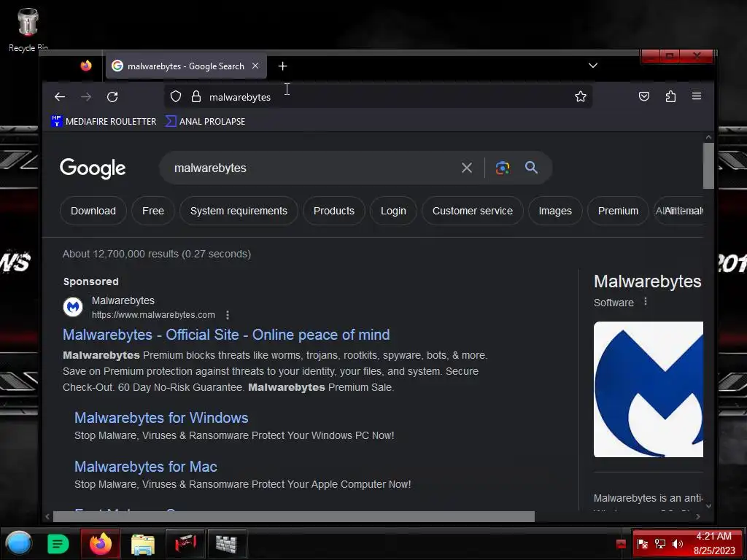Viewport: 747px width, 560px height.
Task: Click the vertical scrollbar thumb
Action: 708,166
